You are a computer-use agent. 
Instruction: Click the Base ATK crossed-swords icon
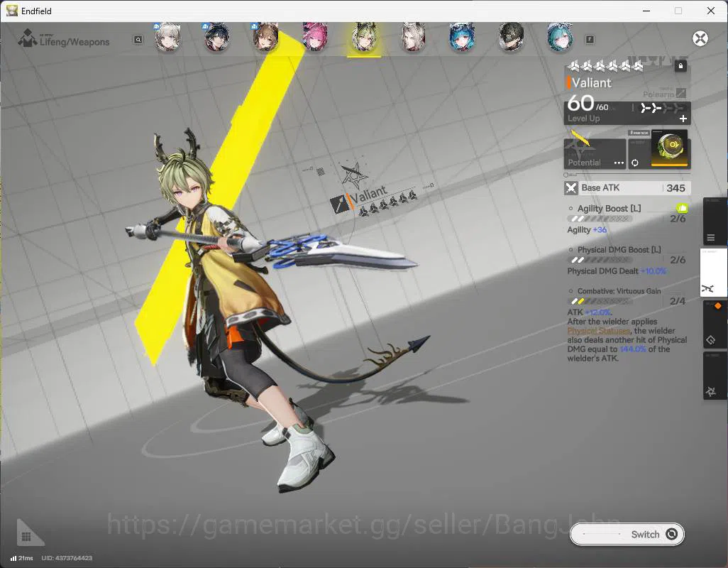(x=571, y=188)
